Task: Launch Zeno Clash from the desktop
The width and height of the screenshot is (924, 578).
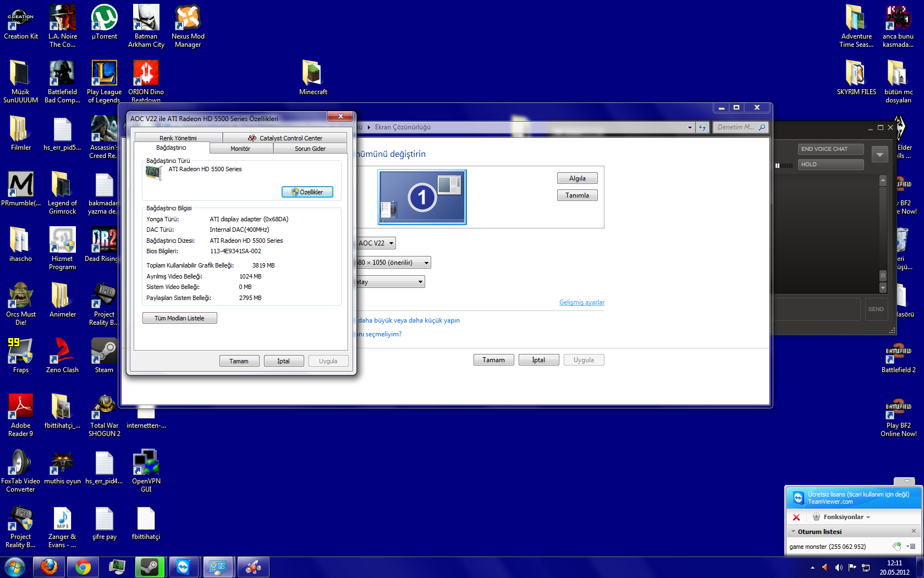Action: click(63, 356)
